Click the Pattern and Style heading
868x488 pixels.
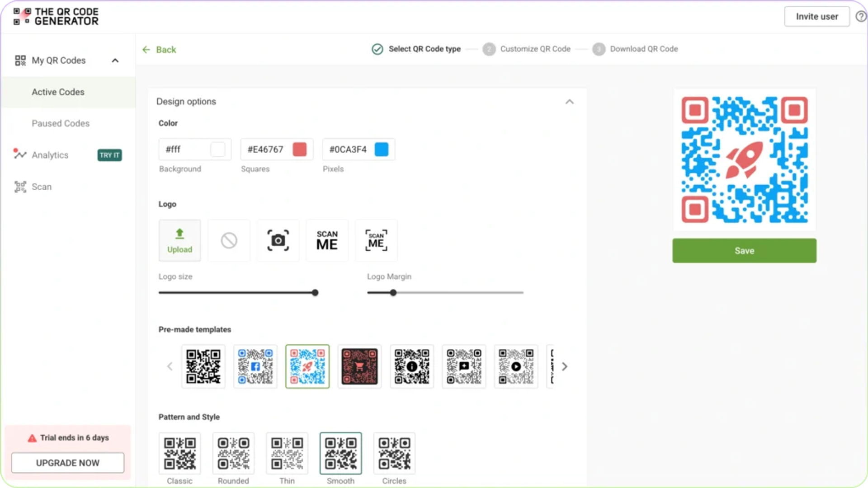click(x=189, y=417)
